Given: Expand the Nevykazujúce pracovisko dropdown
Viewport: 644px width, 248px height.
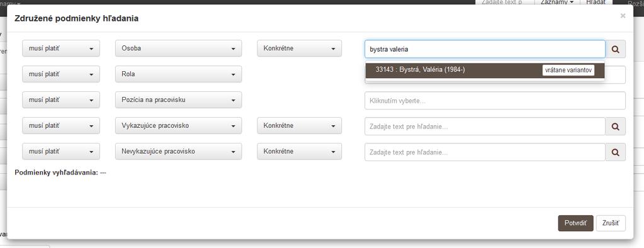Looking at the screenshot, I should 178,151.
